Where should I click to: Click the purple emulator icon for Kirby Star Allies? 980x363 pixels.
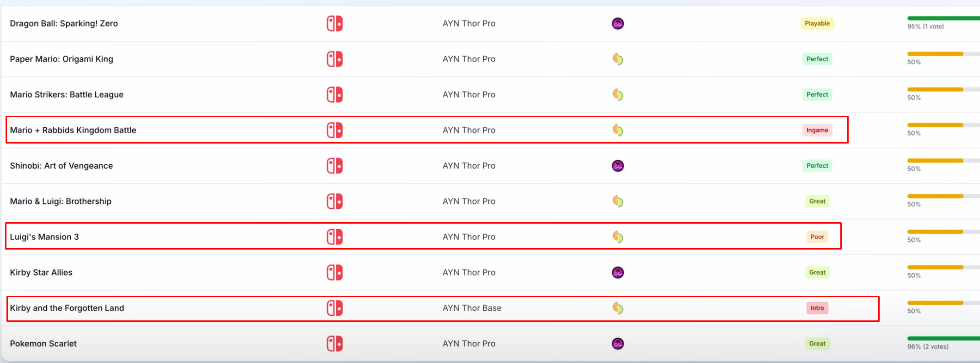coord(618,273)
